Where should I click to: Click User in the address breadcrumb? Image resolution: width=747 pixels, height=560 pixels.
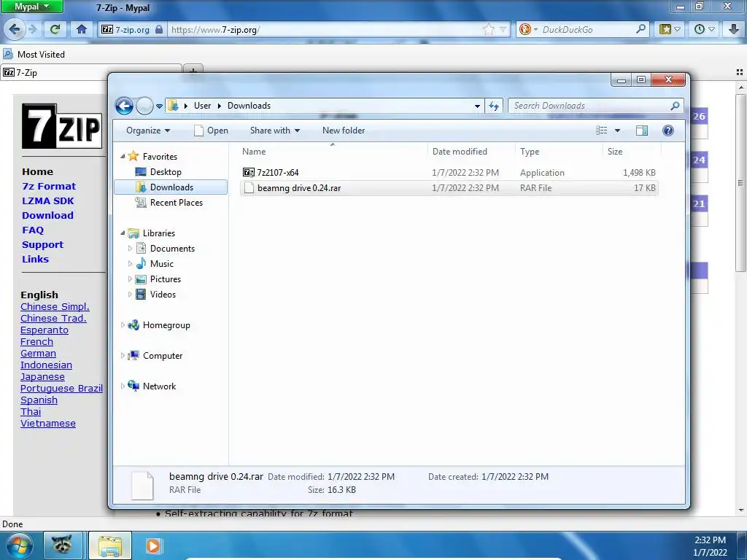tap(203, 106)
